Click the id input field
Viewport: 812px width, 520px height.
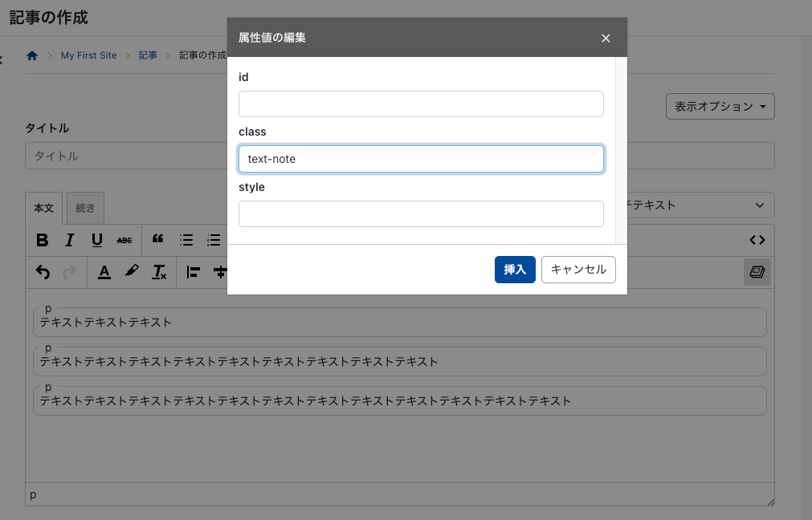[x=421, y=104]
